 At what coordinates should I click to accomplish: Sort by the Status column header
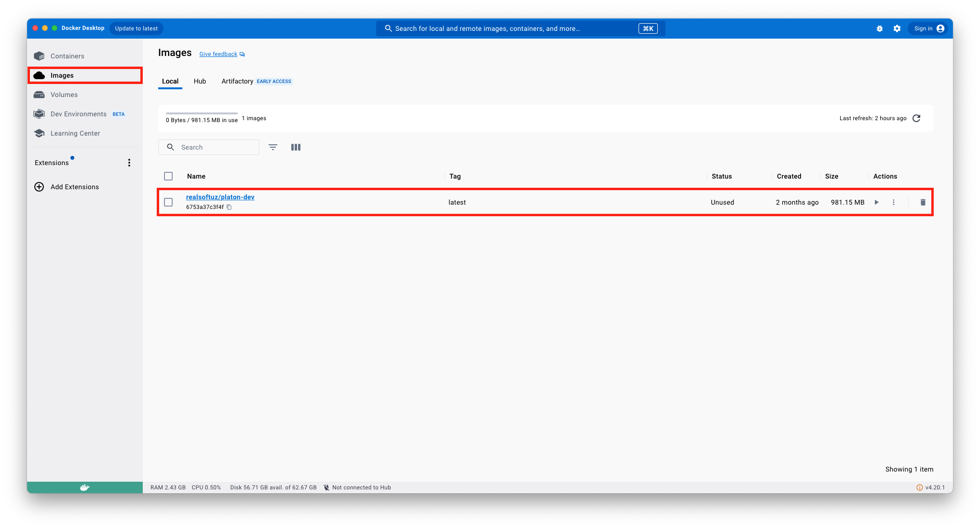(721, 176)
